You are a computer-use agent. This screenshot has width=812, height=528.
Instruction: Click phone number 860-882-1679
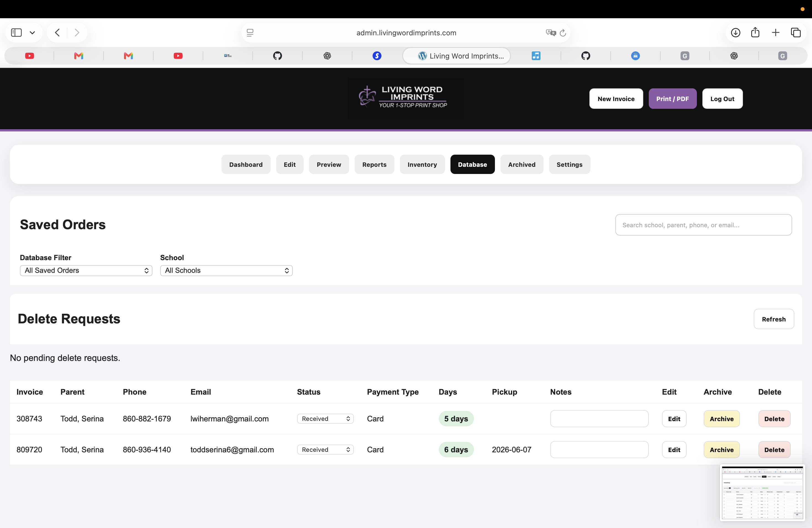147,419
